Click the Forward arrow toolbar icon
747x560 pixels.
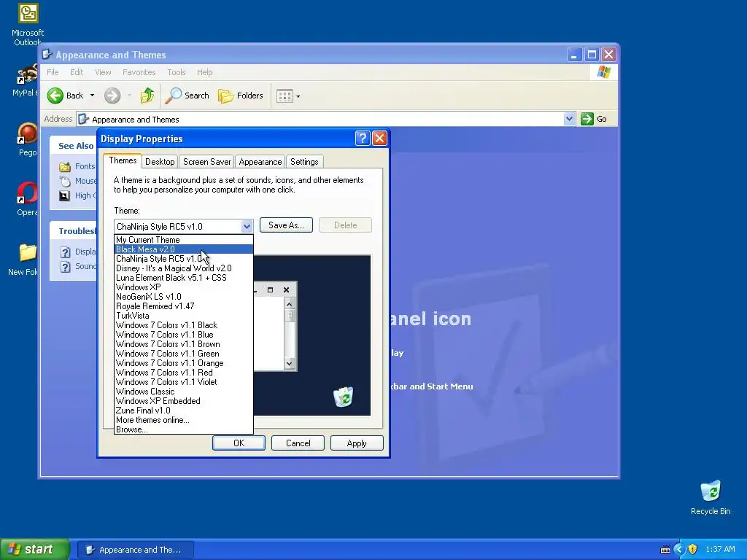pos(112,96)
